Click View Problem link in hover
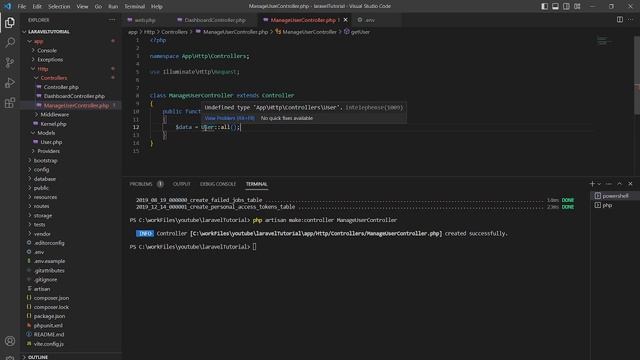The image size is (640, 360). 229,118
